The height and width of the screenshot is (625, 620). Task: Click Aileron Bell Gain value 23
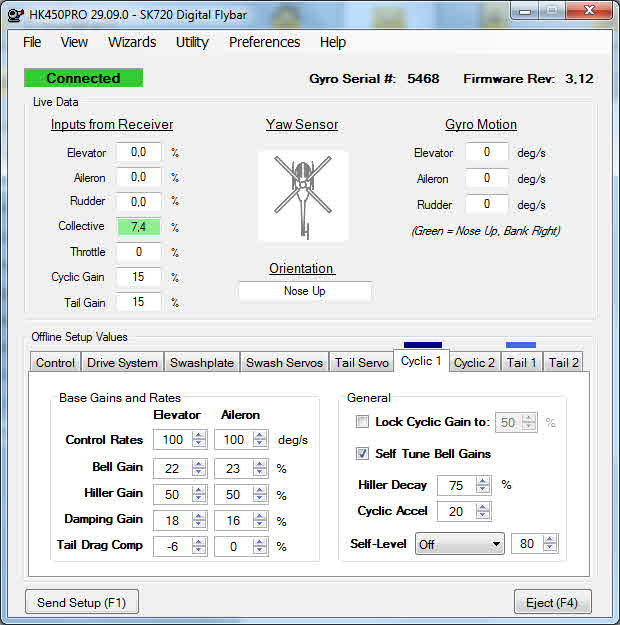pos(233,468)
